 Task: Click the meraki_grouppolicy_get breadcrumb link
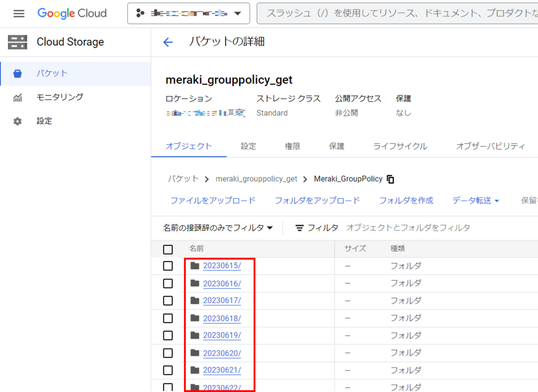tap(256, 179)
